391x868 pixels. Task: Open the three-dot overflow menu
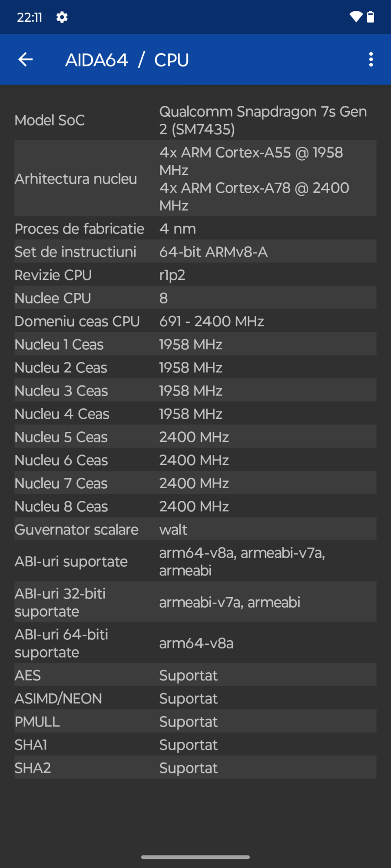371,59
